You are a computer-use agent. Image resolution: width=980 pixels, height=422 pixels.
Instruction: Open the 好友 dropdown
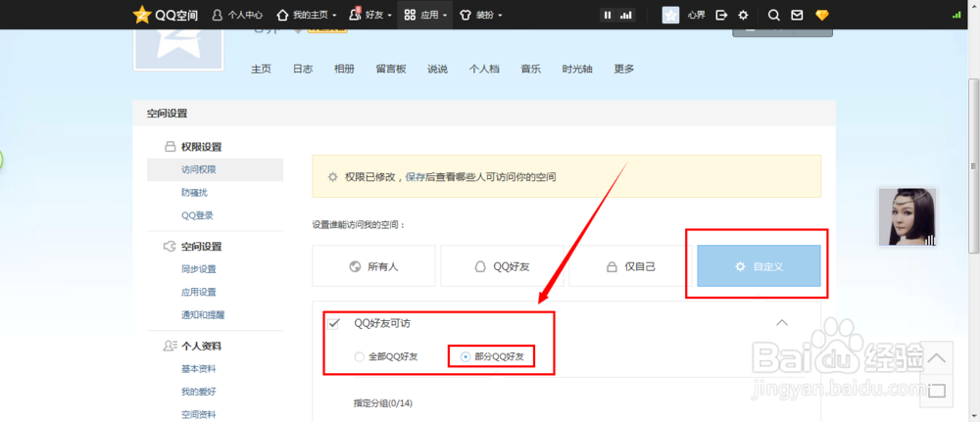pos(370,15)
